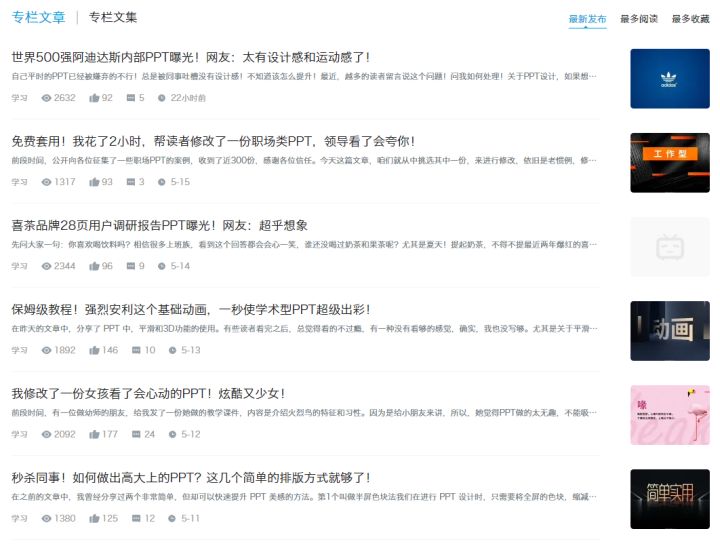Viewport: 720px width, 548px height.
Task: Click the 学习 tag on the 喜茶 article
Action: (x=19, y=266)
